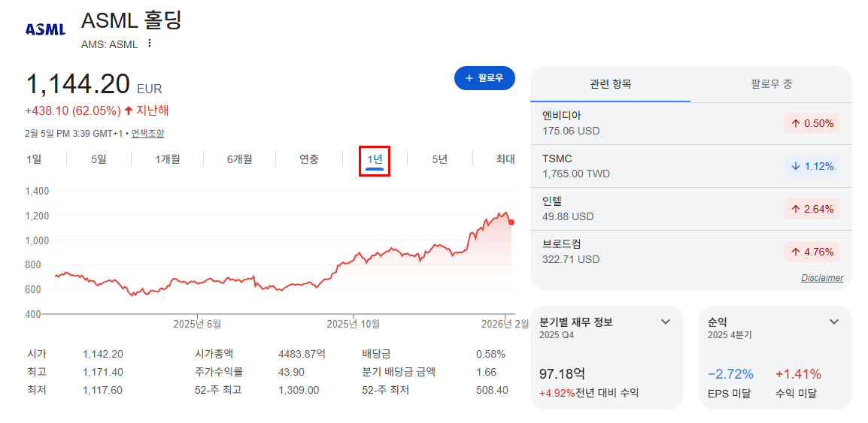
Task: Click the 1,400 y-axis label
Action: coord(38,192)
